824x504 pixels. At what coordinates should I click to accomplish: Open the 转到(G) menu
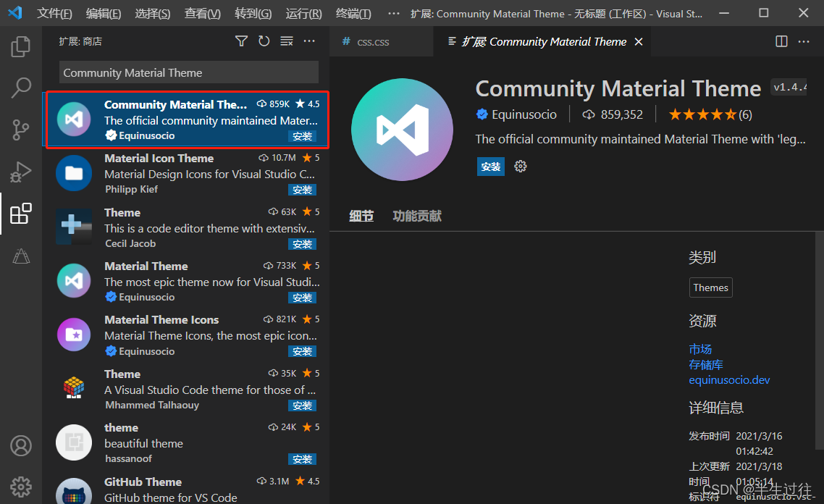coord(253,13)
